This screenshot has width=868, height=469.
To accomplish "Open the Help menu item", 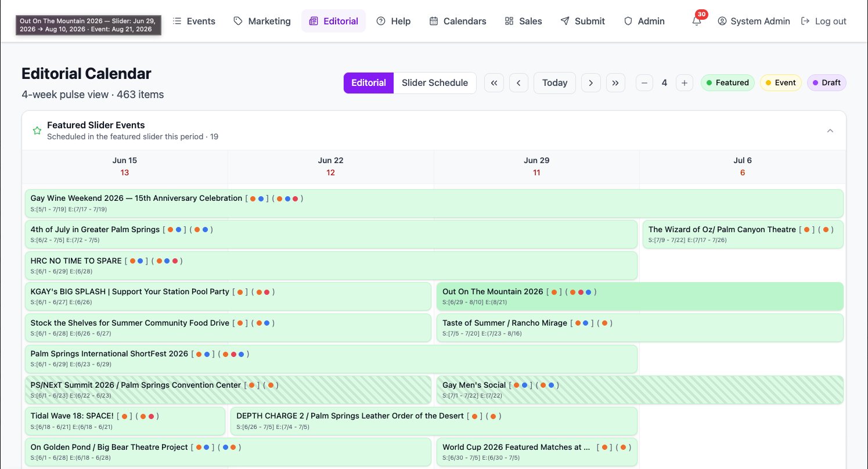I will [x=393, y=21].
